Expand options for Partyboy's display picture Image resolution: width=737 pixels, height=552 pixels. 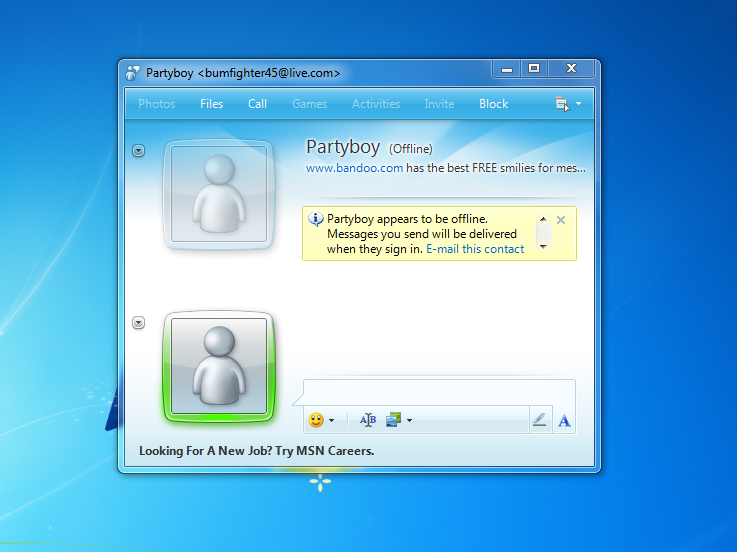138,150
